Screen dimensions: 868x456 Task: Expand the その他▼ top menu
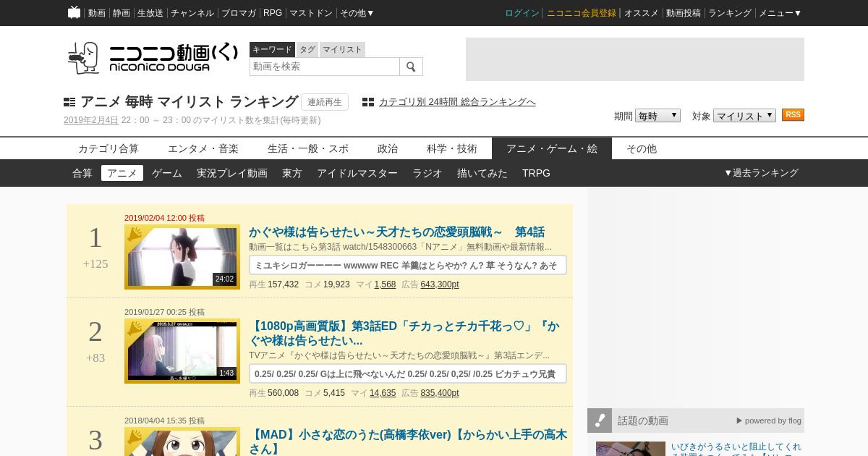pos(357,13)
